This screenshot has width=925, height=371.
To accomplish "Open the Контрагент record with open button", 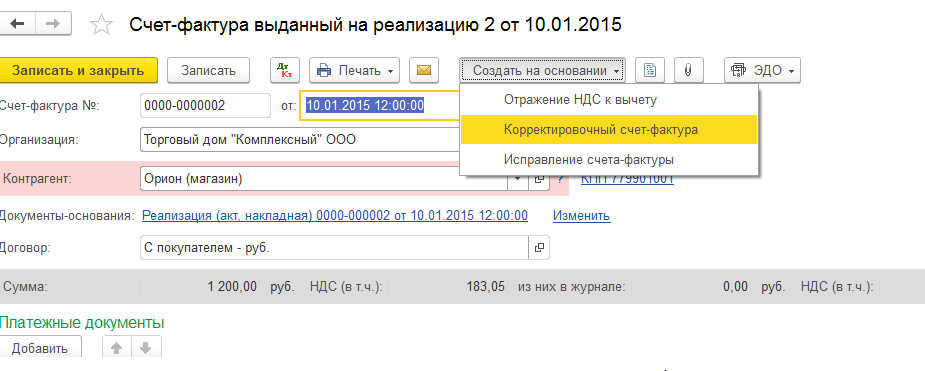I will tap(538, 179).
